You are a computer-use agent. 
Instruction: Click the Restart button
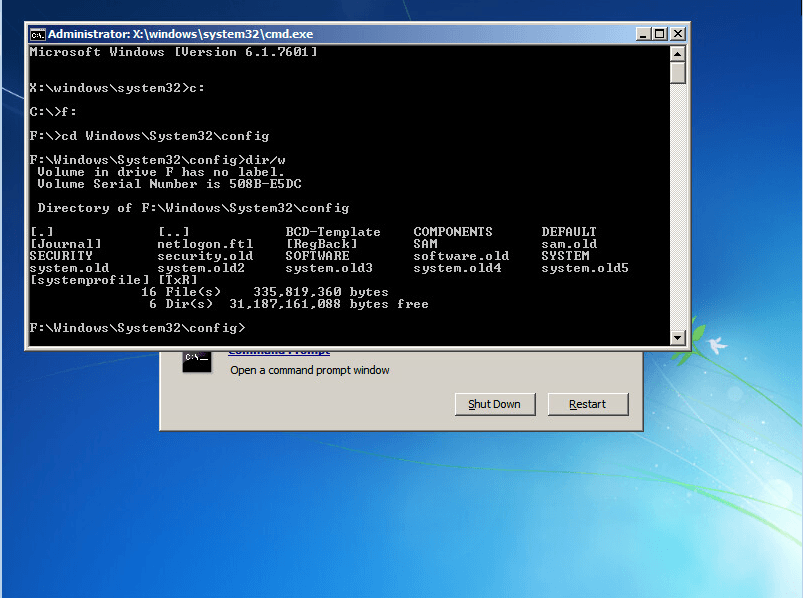(x=587, y=404)
